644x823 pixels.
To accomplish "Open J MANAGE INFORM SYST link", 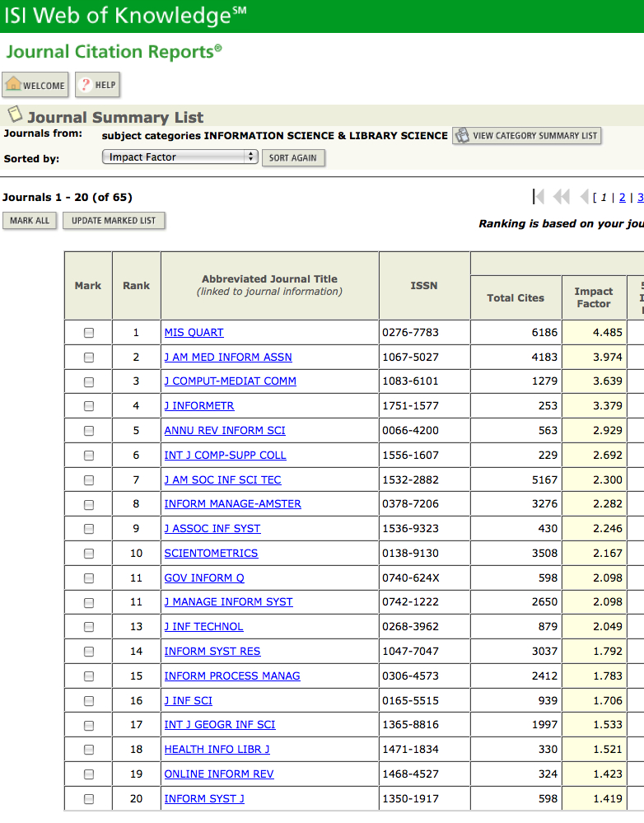I will click(x=228, y=602).
